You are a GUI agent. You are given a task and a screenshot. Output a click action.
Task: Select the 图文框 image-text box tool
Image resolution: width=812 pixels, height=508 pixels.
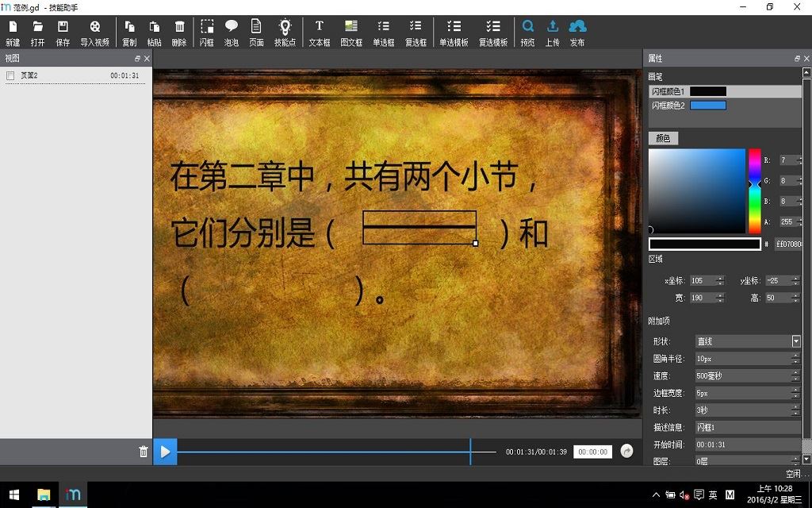351,33
